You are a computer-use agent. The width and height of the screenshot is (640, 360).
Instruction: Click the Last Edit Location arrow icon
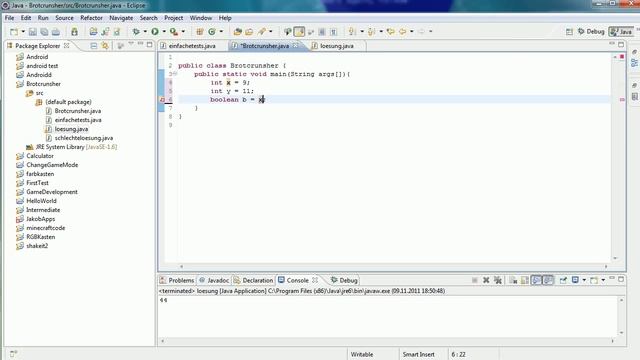point(391,31)
